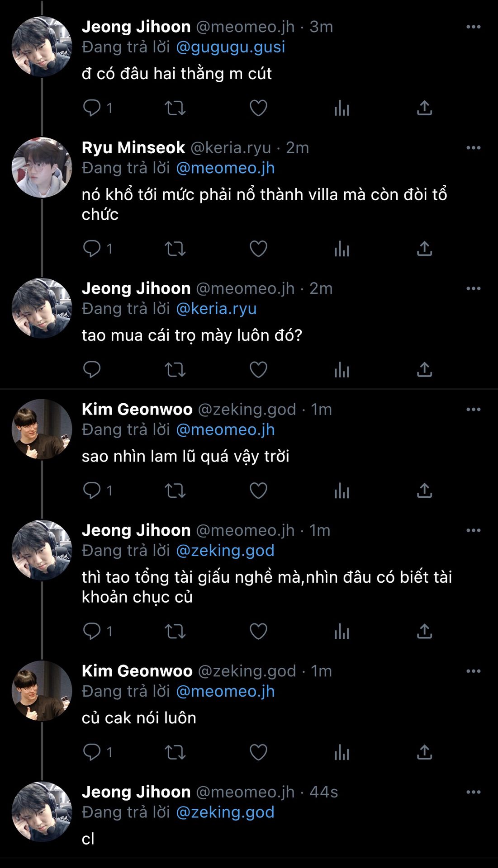The height and width of the screenshot is (868, 498).
Task: Like the 'đ có đâu hai thằng' tweet
Action: pyautogui.click(x=258, y=108)
